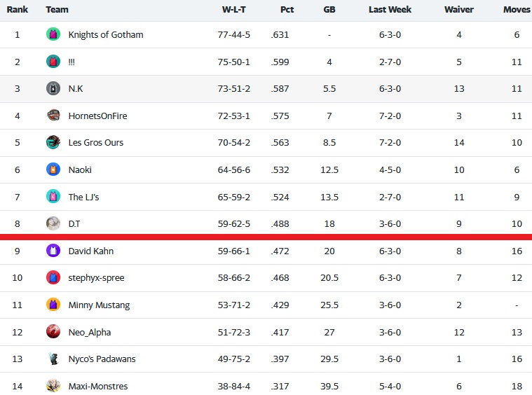Open the Minny Mustang team link
Viewport: 532px width, 395px height.
click(99, 305)
